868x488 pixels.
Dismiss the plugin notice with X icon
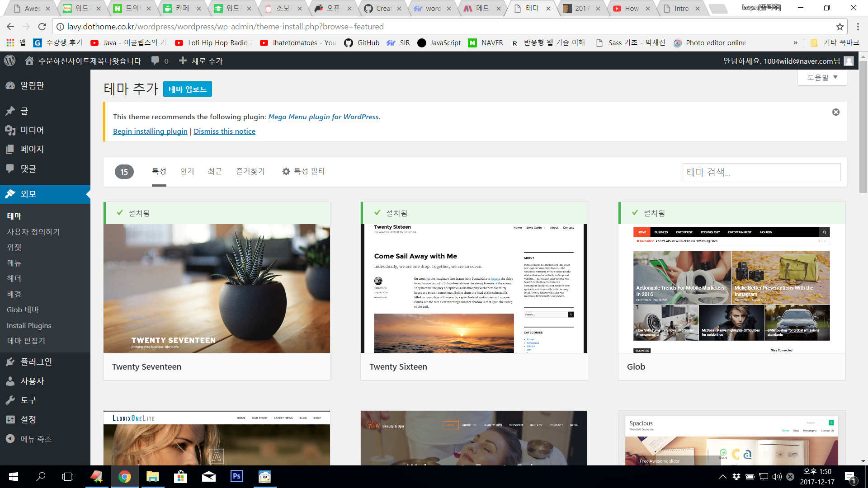[x=835, y=112]
